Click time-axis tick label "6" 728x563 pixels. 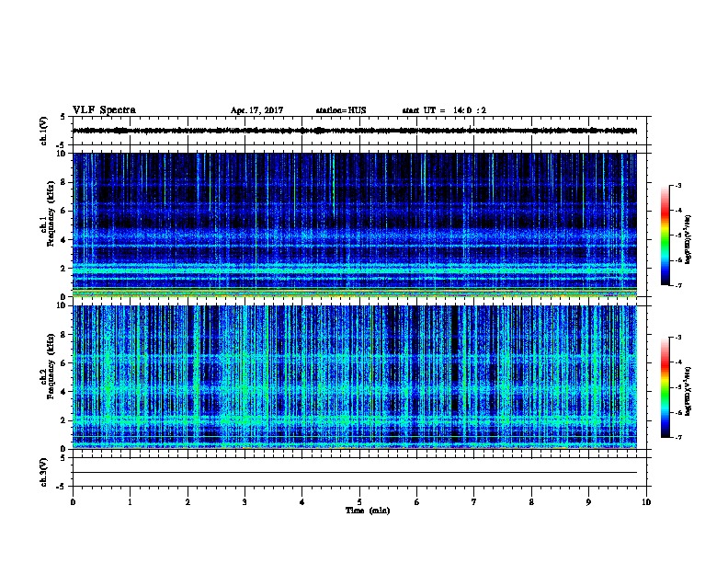[x=417, y=502]
